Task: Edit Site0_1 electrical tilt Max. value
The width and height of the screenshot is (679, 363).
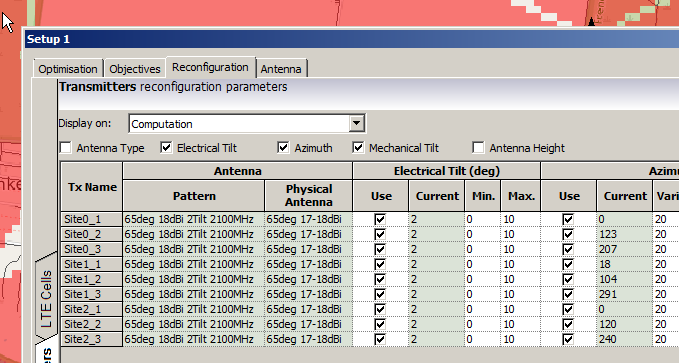Action: [x=521, y=219]
